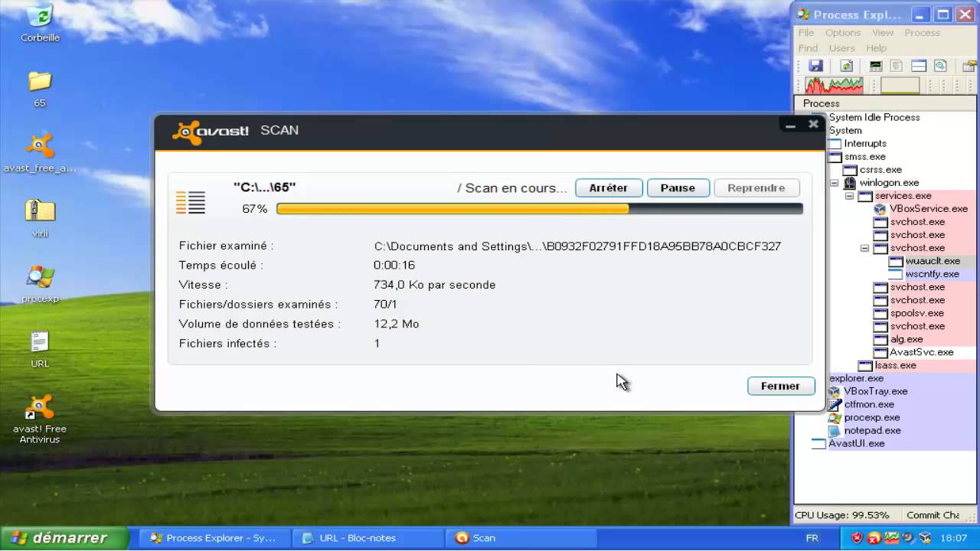The image size is (980, 551).
Task: Select wscntfy.exe in process list
Action: pos(933,274)
